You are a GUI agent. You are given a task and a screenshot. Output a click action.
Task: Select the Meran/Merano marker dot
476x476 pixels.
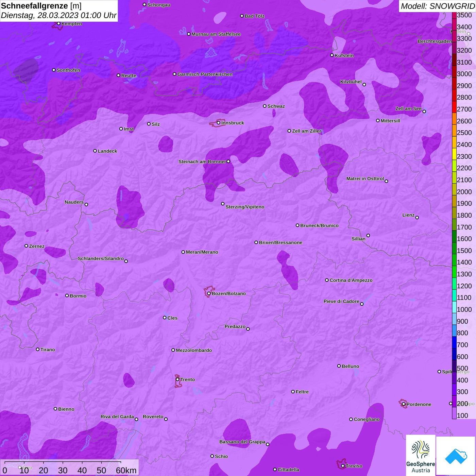pyautogui.click(x=183, y=252)
